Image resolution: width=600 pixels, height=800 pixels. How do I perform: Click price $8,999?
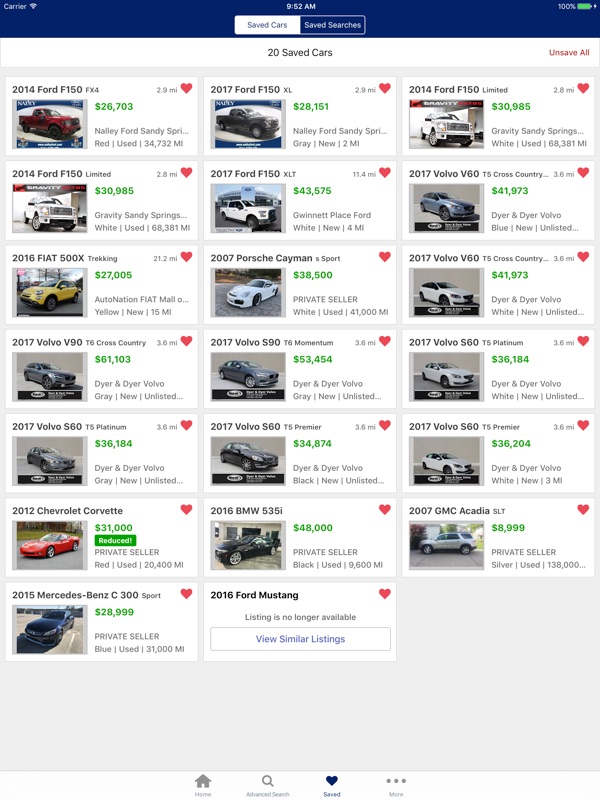508,528
